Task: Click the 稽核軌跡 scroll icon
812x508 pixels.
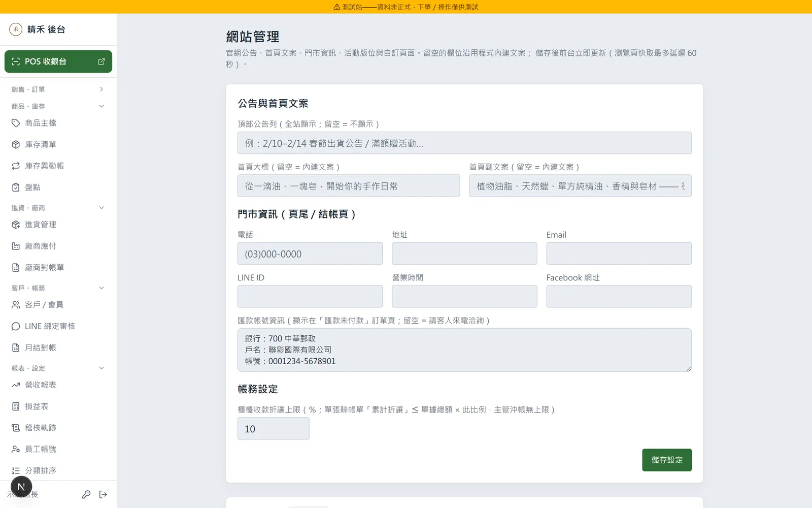Action: tap(16, 428)
